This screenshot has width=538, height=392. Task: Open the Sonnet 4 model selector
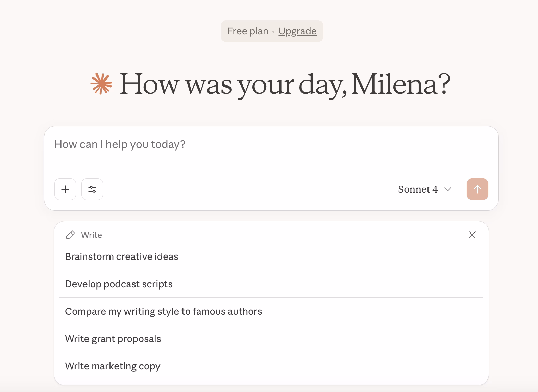point(424,189)
